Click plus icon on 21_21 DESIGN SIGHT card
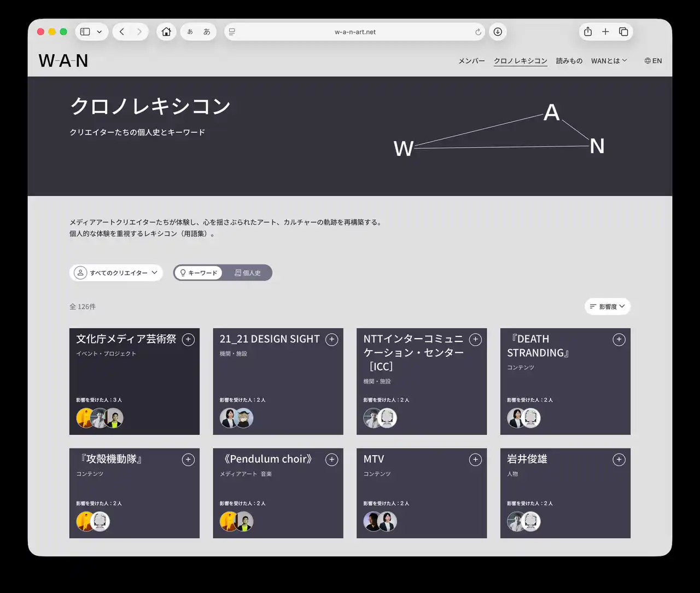The width and height of the screenshot is (700, 593). tap(331, 340)
